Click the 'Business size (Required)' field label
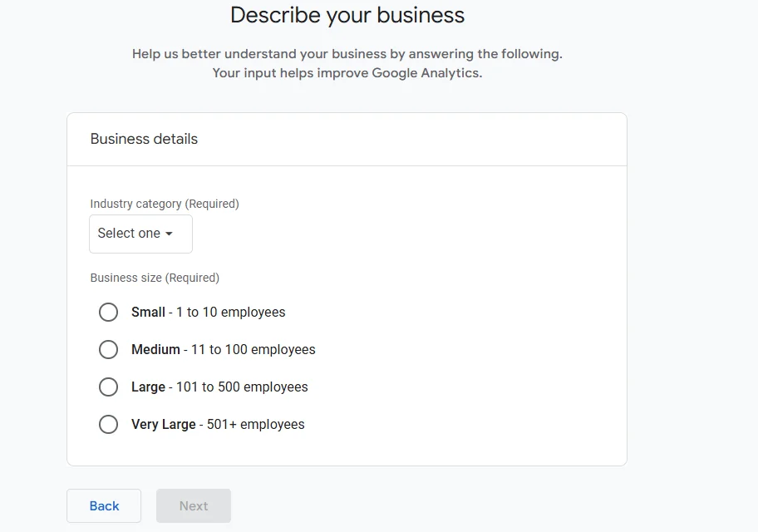 [155, 278]
